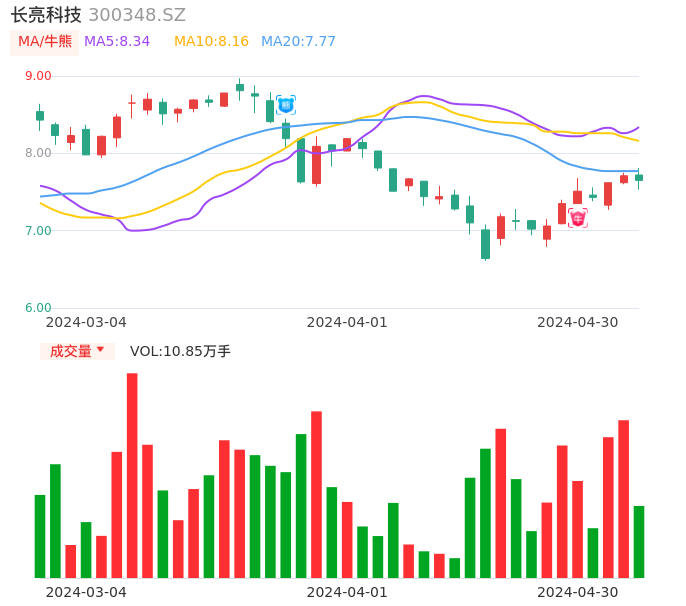Select the MA/牛熊 indicator button

point(45,42)
